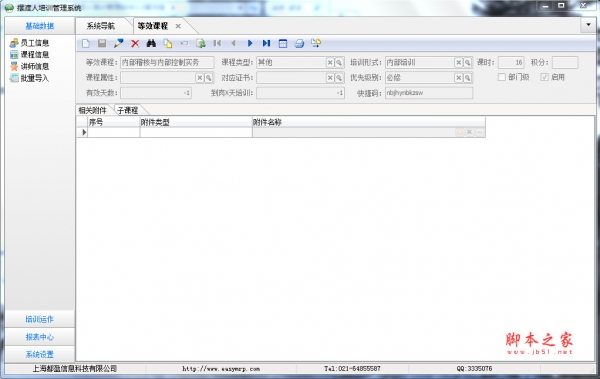
Task: Click the 序号 column header
Action: [x=114, y=122]
